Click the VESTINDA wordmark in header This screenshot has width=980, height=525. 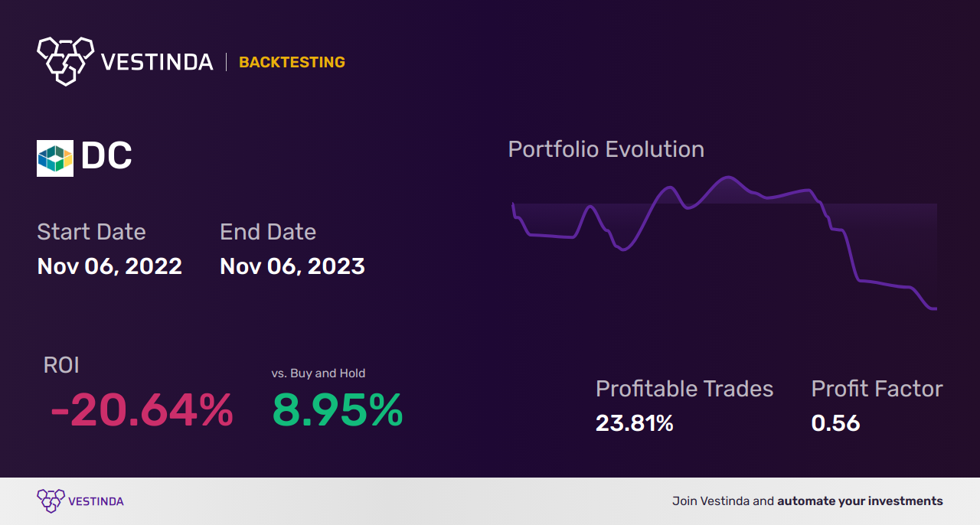[x=157, y=62]
